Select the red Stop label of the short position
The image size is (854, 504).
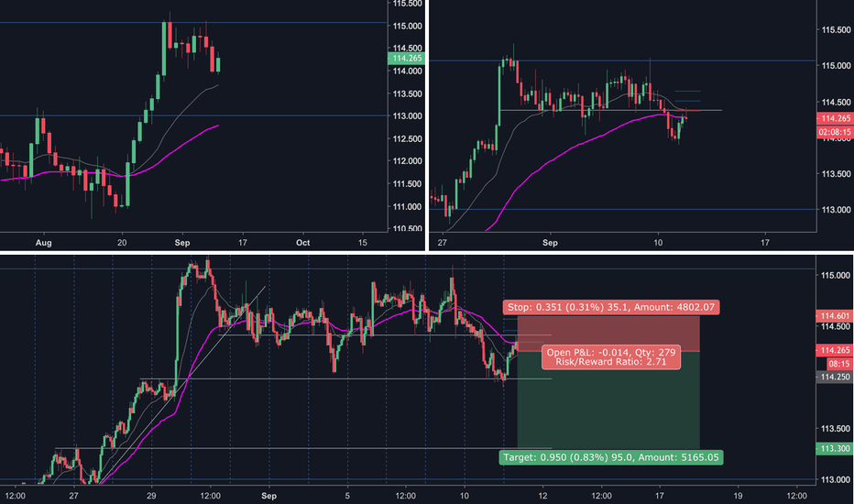tap(610, 307)
